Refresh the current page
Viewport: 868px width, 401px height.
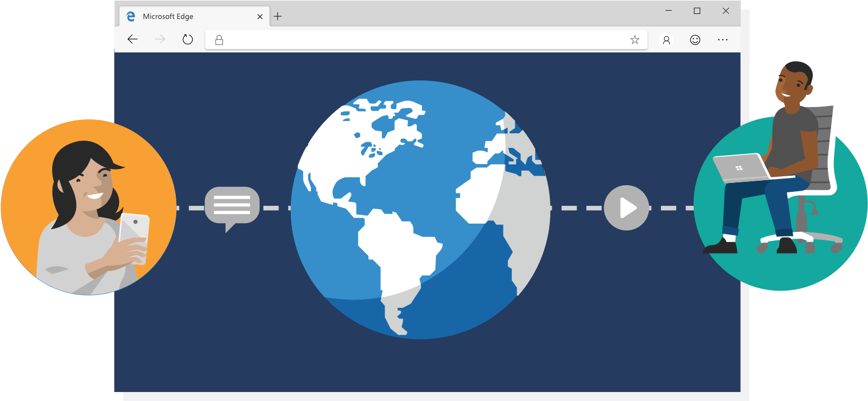click(188, 39)
